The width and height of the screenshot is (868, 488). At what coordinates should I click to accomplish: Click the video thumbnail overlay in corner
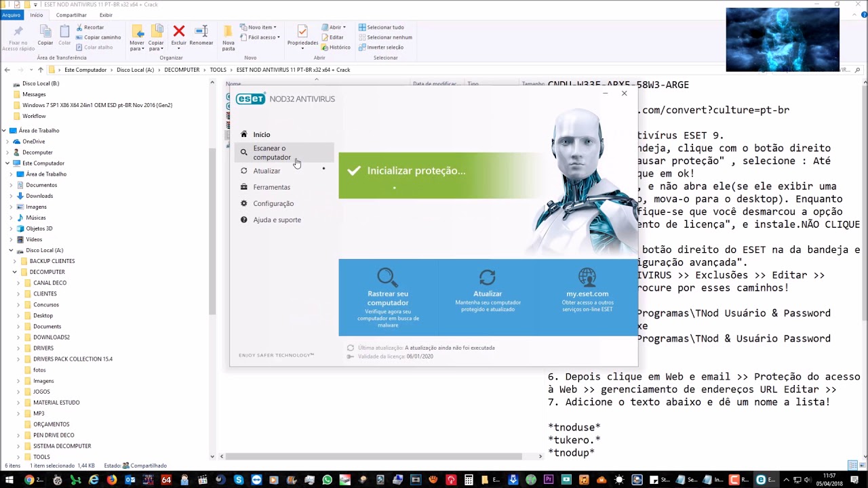coord(783,40)
